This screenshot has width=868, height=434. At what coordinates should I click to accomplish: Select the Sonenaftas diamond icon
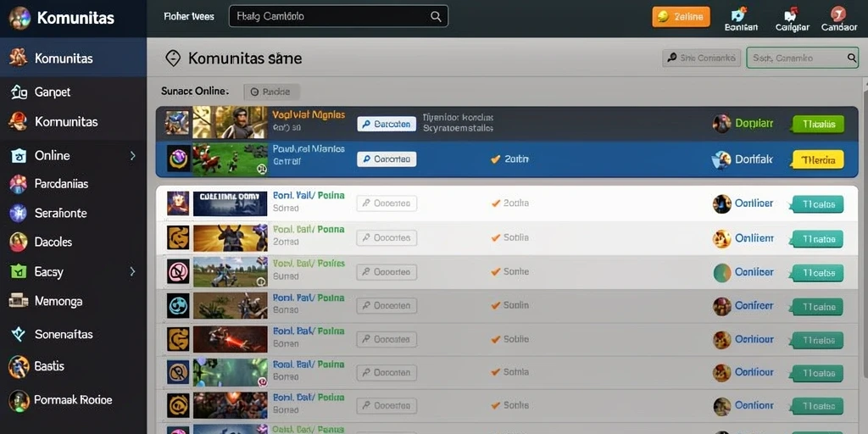[19, 334]
